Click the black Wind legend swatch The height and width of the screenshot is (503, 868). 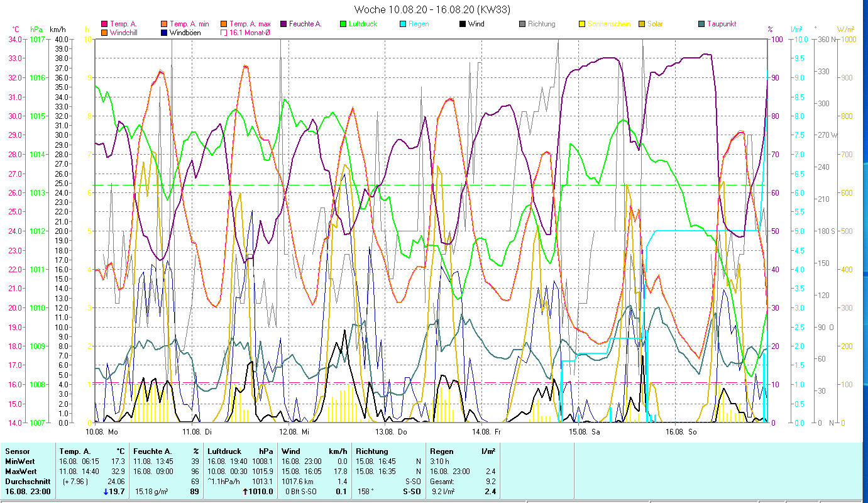[462, 24]
